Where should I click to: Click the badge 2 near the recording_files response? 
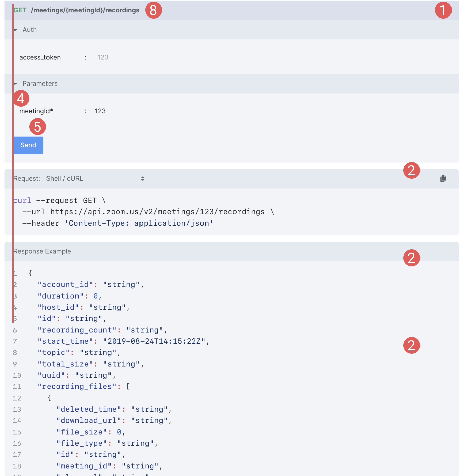point(411,345)
